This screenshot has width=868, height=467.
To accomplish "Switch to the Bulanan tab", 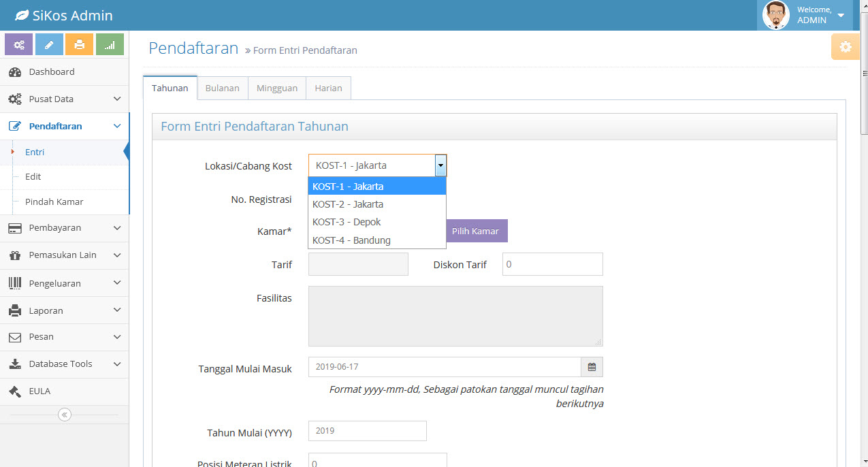I will click(x=223, y=88).
